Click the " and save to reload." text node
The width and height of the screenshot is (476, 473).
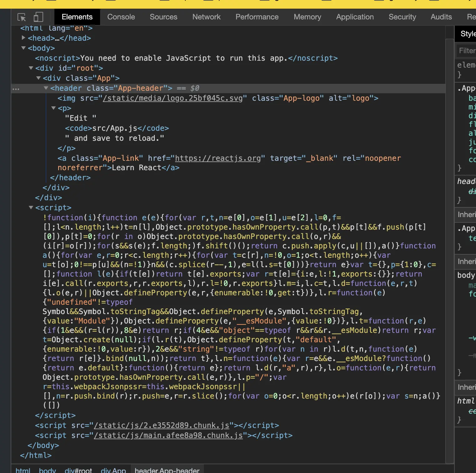click(x=114, y=138)
